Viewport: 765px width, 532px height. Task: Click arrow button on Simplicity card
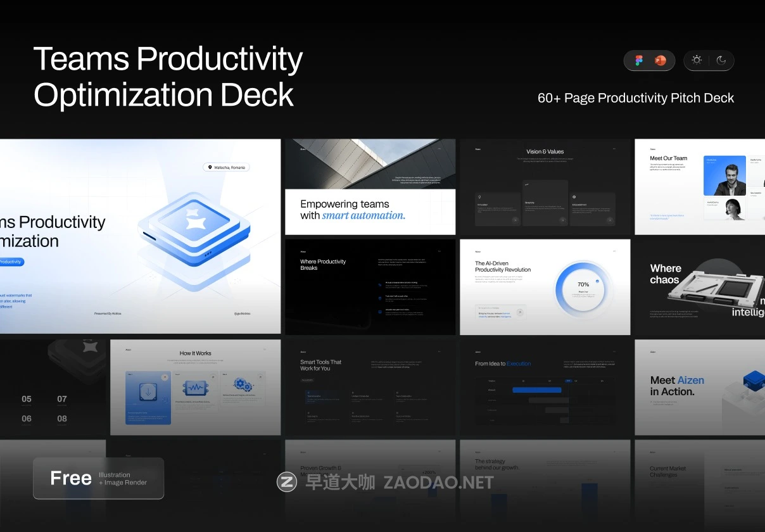[x=562, y=220]
